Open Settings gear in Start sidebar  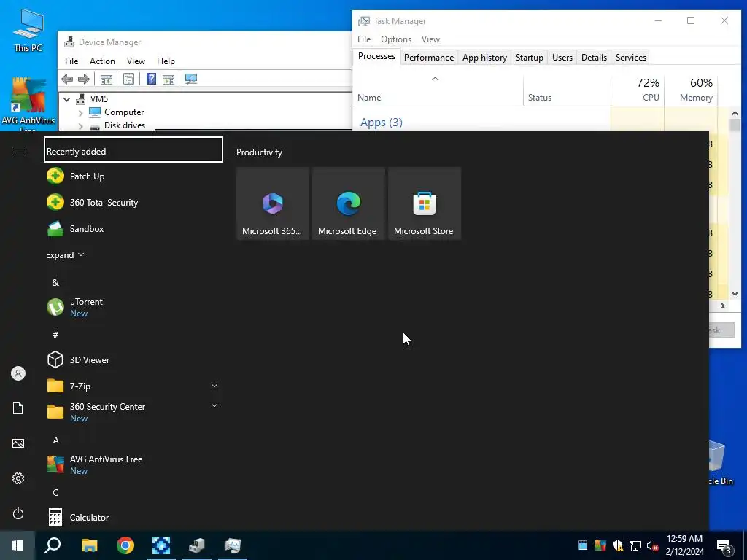[18, 478]
